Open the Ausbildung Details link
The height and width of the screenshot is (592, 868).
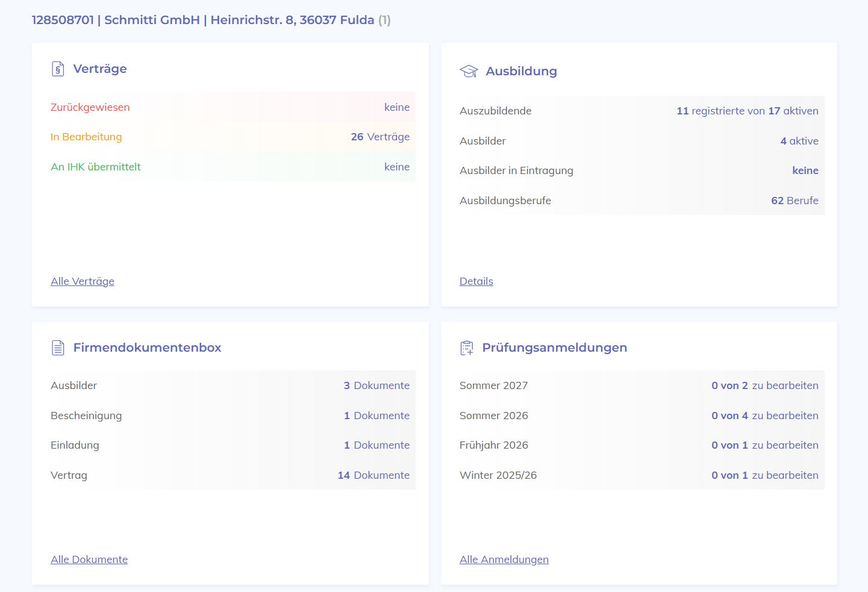point(476,281)
